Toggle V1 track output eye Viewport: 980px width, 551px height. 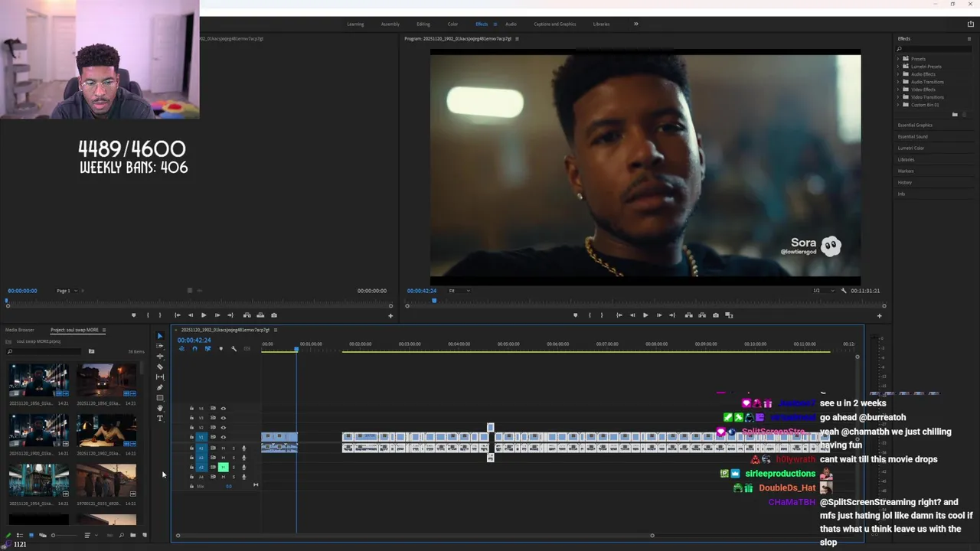(224, 437)
